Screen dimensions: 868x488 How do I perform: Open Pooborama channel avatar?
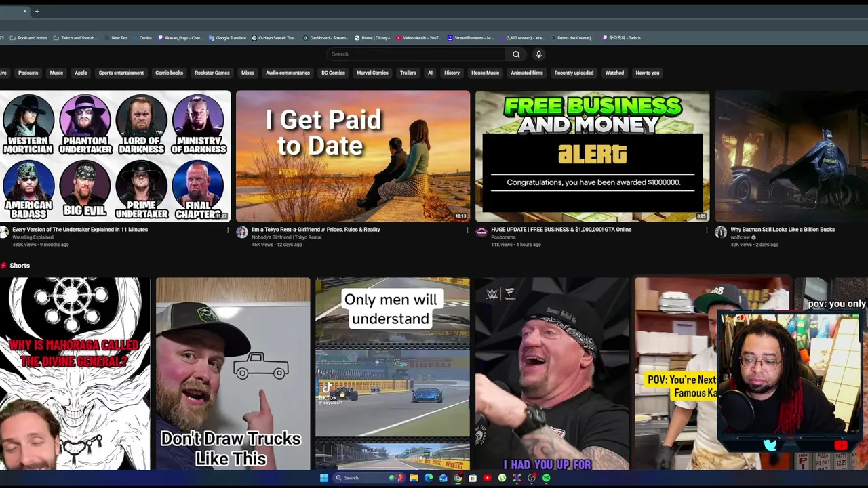click(481, 232)
